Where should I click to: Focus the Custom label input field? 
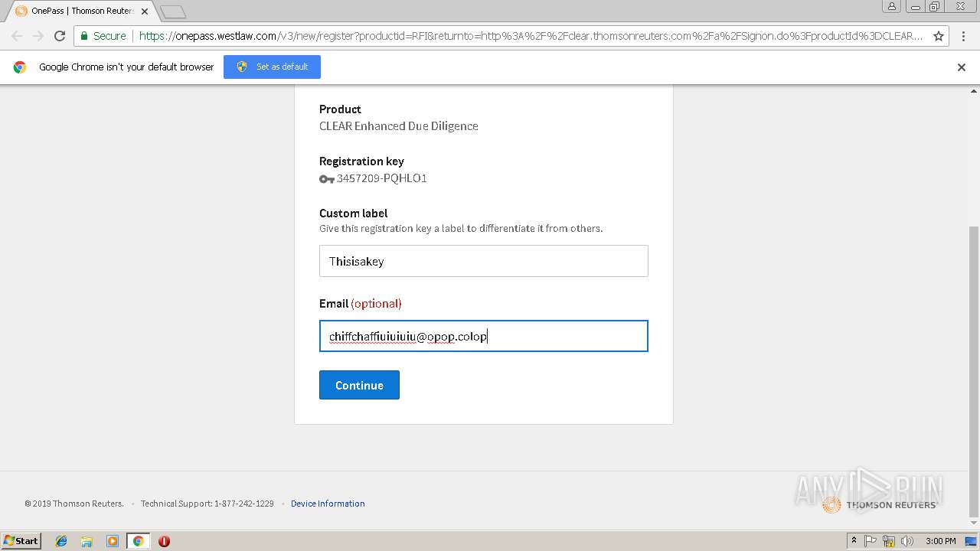tap(484, 261)
